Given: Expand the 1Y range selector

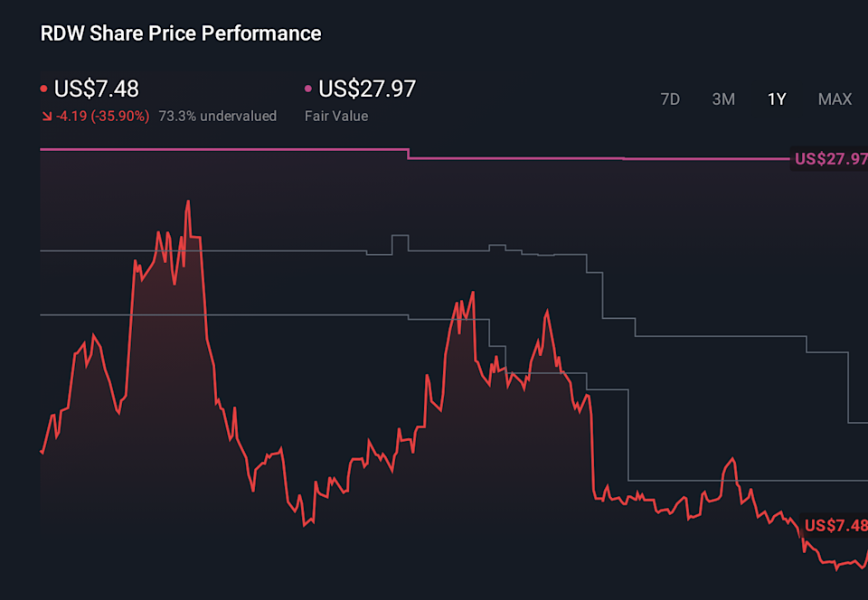Looking at the screenshot, I should pos(777,99).
